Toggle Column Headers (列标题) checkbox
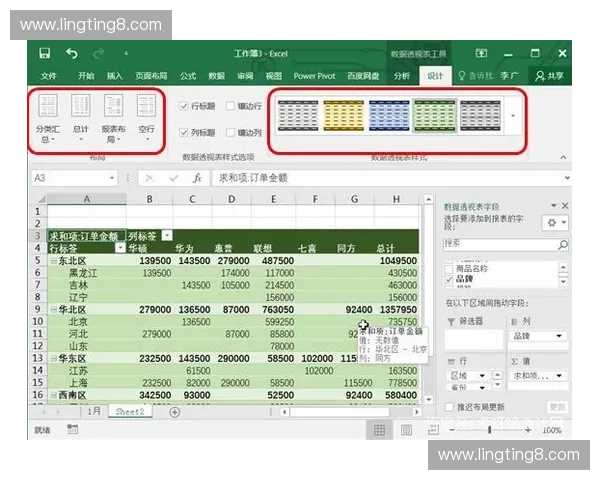Screen dimensions: 600x480 tap(184, 132)
